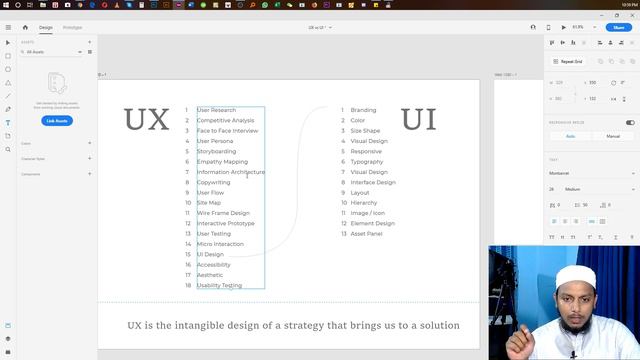This screenshot has height=360, width=640.
Task: Align selection to top edge
Action: [552, 42]
